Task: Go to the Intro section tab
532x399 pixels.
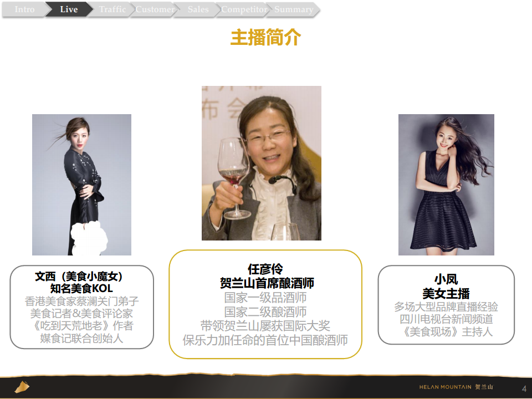Action: point(24,9)
